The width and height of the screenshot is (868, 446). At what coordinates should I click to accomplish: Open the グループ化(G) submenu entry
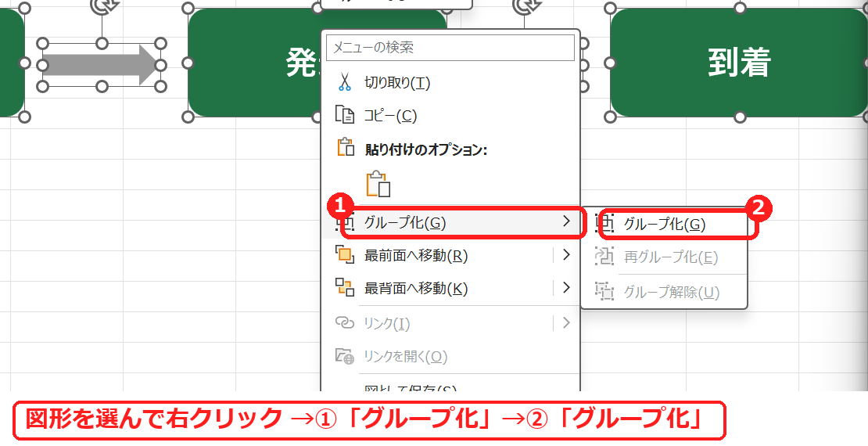click(x=450, y=223)
